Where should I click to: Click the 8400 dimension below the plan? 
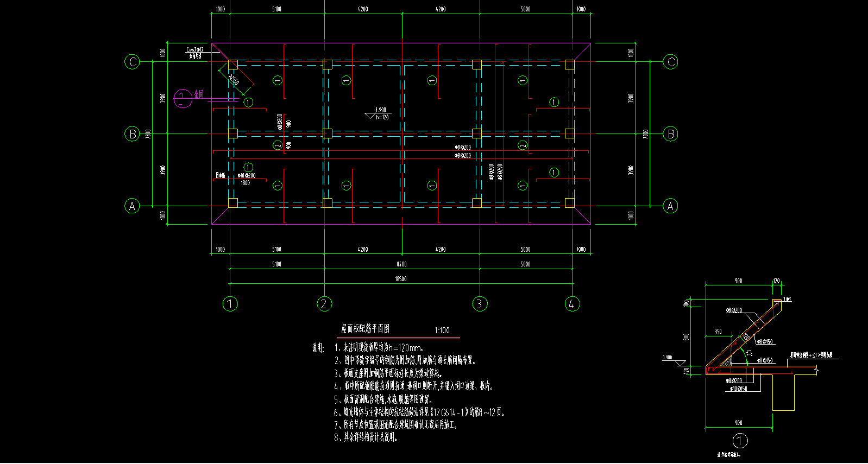401,264
